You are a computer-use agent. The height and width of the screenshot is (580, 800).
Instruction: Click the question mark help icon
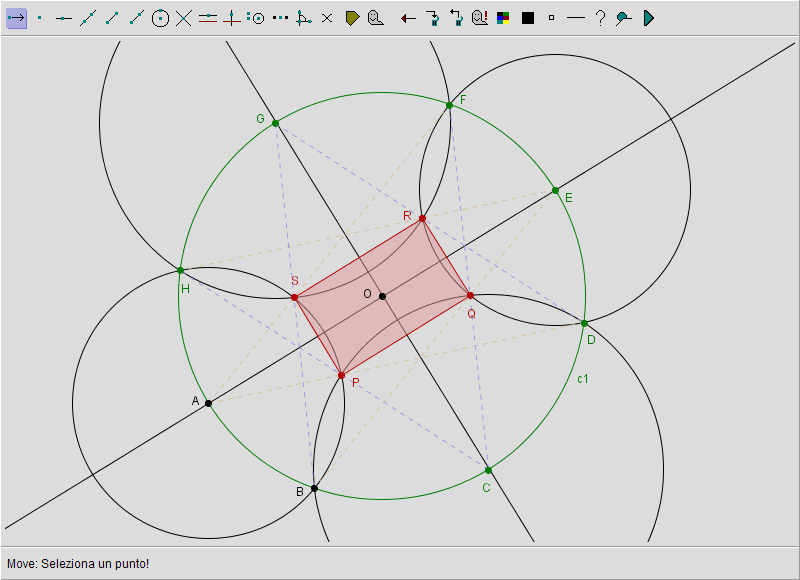pos(601,18)
